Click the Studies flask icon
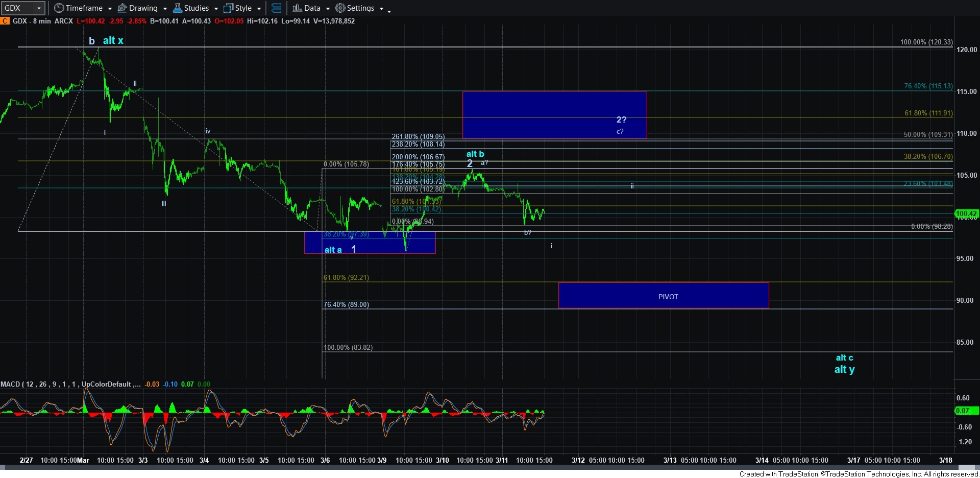 click(x=178, y=8)
